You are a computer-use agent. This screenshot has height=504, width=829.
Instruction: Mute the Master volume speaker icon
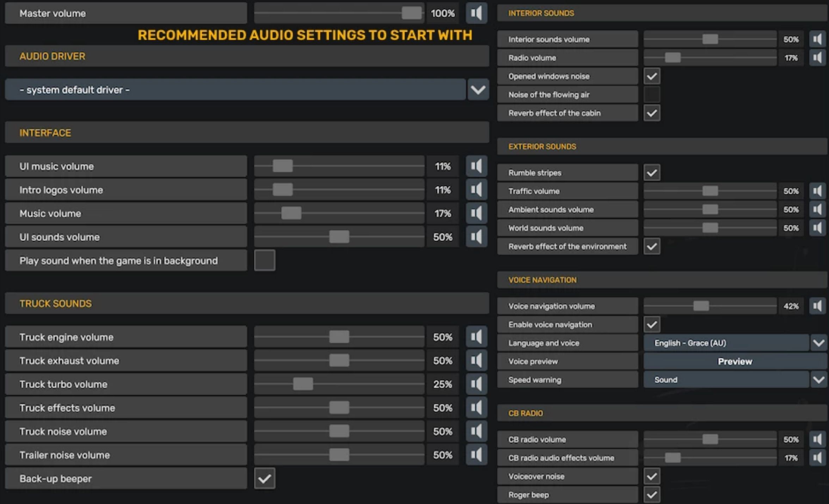[476, 13]
